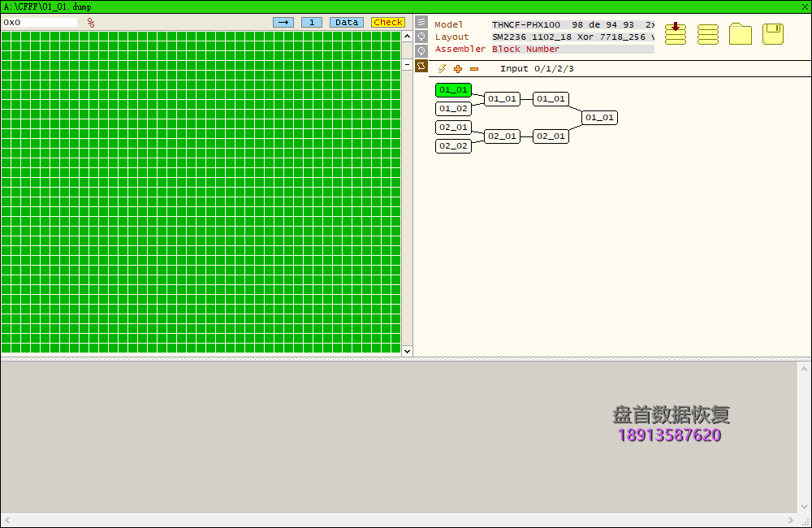This screenshot has width=812, height=528.
Task: Click the lamp icon beside the Layout row
Action: 421,37
